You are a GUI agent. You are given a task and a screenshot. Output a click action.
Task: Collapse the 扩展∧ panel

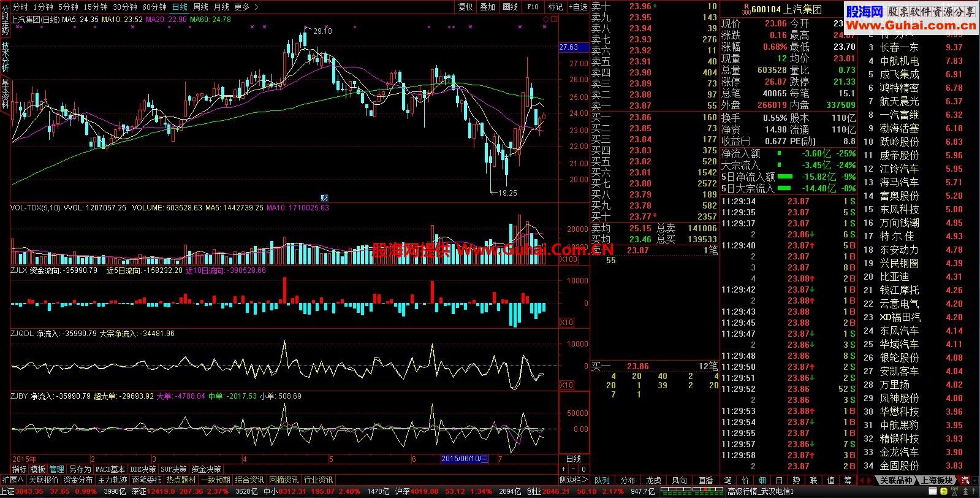[12, 480]
